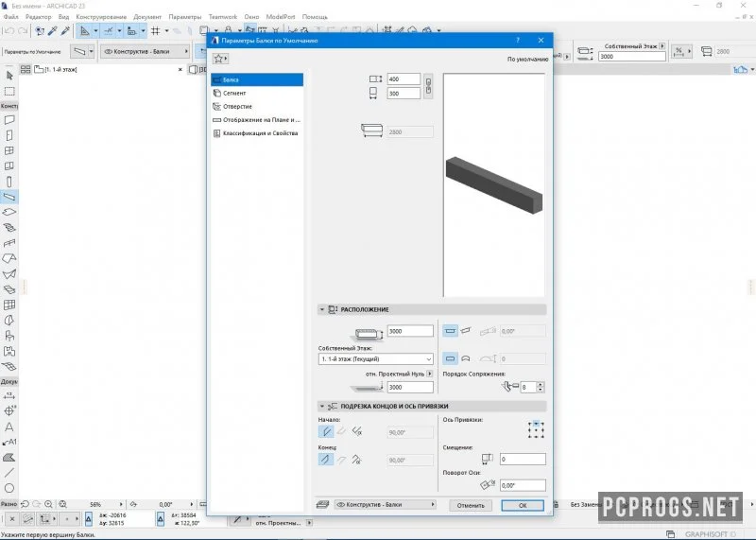Select the Wall tool in the toolbox

coord(9,120)
